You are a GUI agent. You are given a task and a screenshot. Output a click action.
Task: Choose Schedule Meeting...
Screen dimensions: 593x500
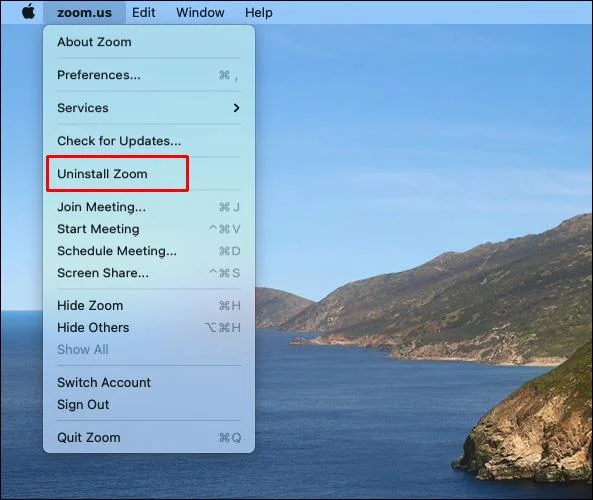(x=149, y=251)
